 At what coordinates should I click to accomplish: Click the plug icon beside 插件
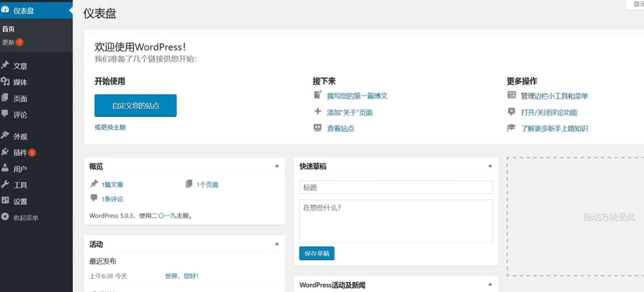(x=5, y=152)
